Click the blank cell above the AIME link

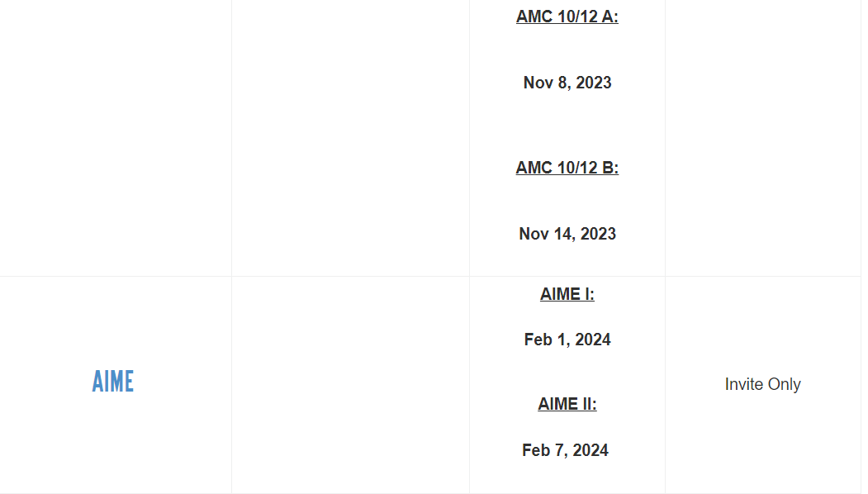116,138
